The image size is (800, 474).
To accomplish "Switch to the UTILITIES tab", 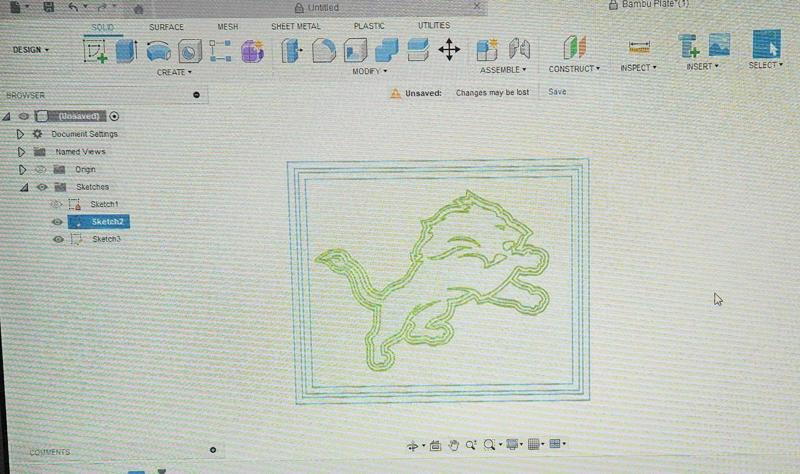I will 434,25.
